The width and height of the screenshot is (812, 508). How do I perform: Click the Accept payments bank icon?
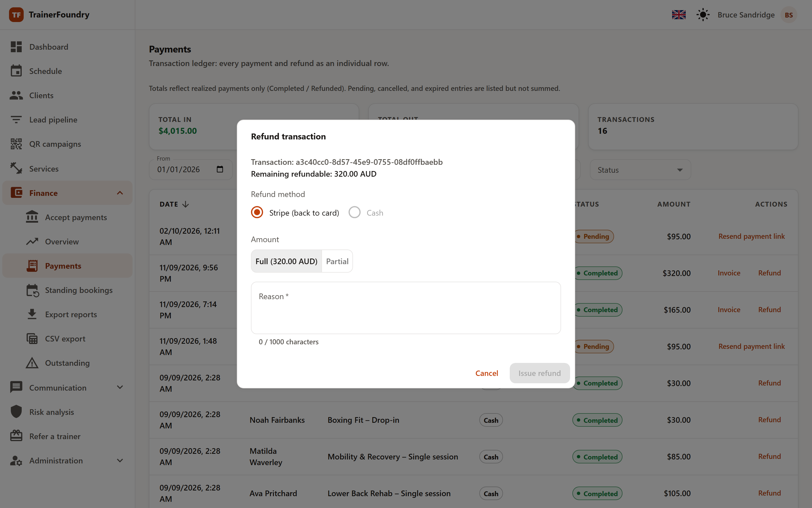coord(32,217)
